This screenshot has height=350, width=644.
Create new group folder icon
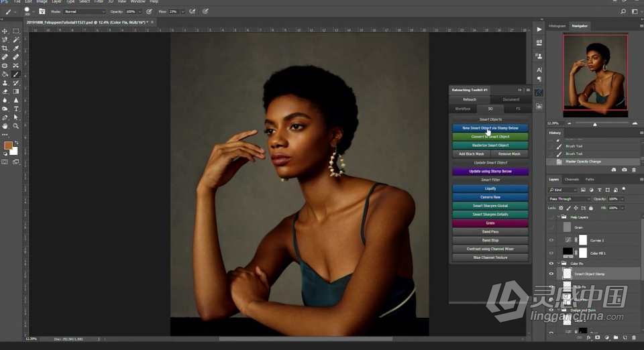[616, 337]
